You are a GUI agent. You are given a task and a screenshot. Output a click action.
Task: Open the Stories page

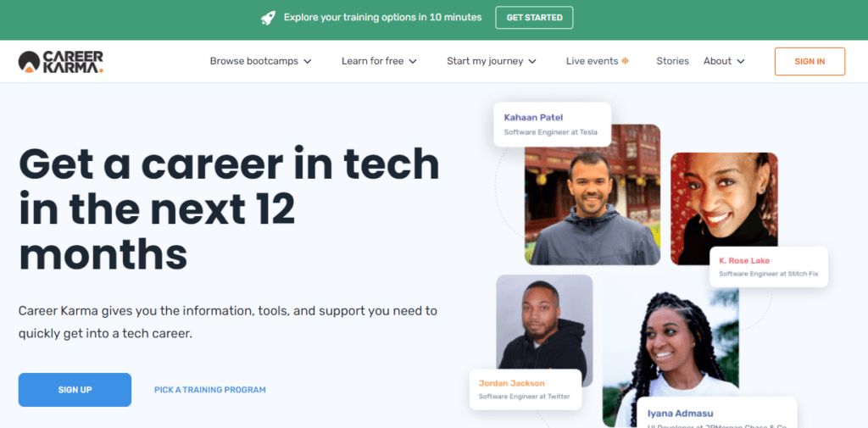coord(672,61)
